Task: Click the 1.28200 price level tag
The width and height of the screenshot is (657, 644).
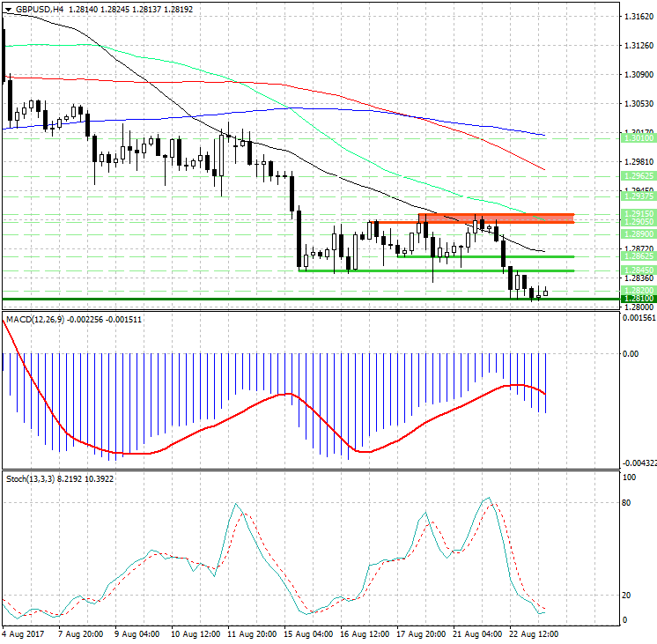Action: click(638, 290)
